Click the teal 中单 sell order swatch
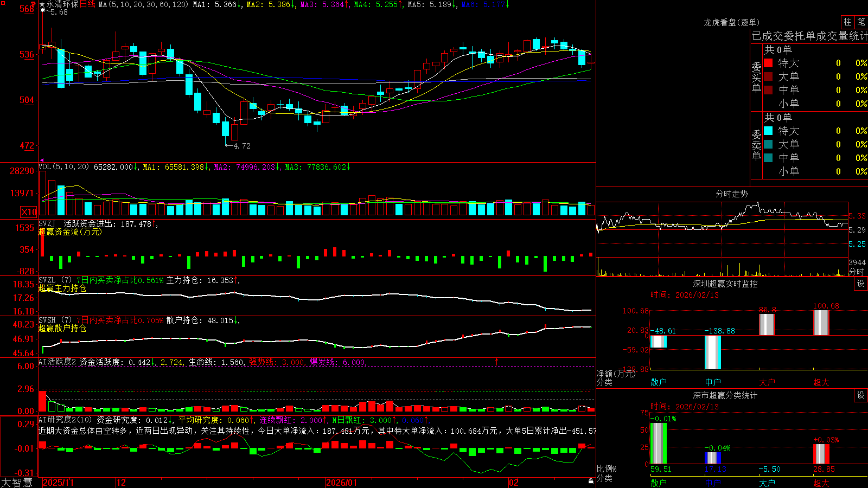The image size is (868, 488). click(768, 158)
